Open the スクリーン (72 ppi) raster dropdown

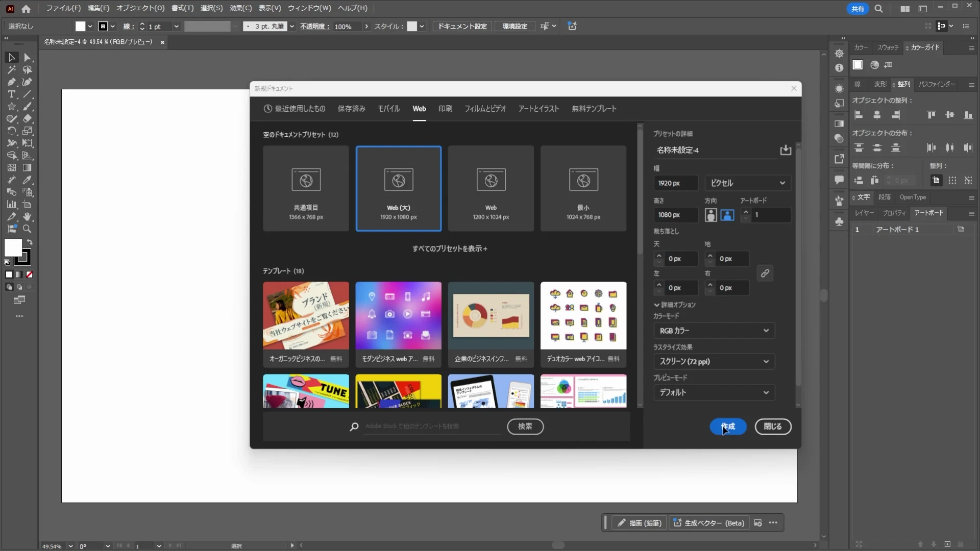[x=714, y=362]
